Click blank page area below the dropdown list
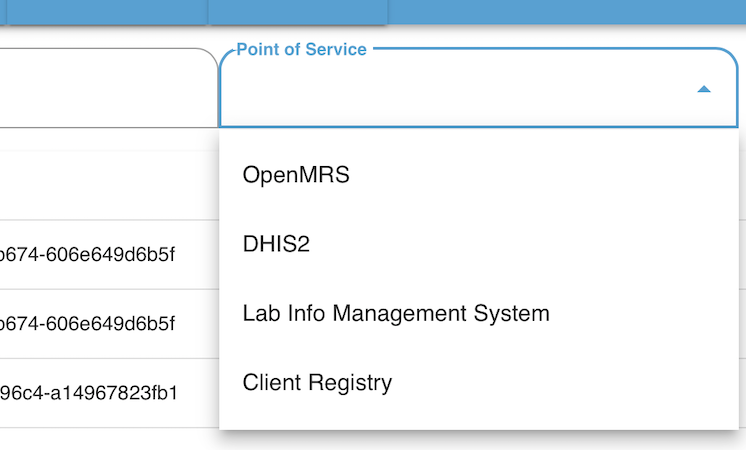 point(479,441)
